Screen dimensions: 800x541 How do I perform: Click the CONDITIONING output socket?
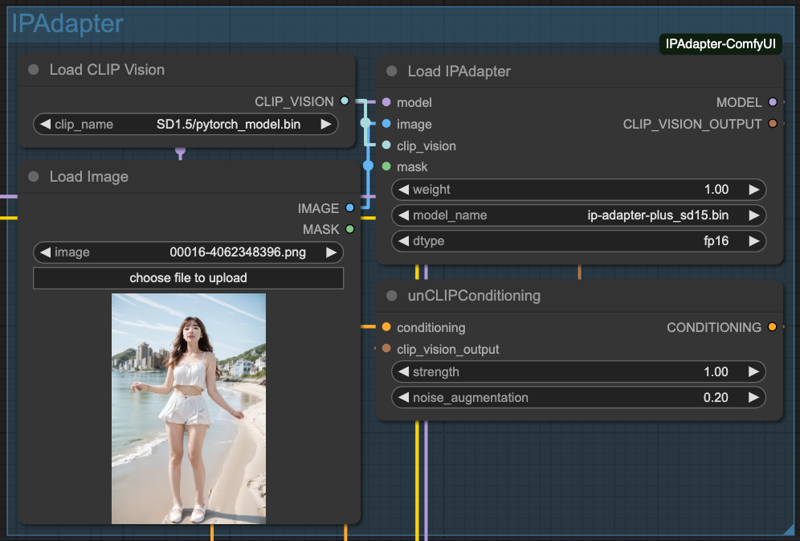click(x=772, y=327)
